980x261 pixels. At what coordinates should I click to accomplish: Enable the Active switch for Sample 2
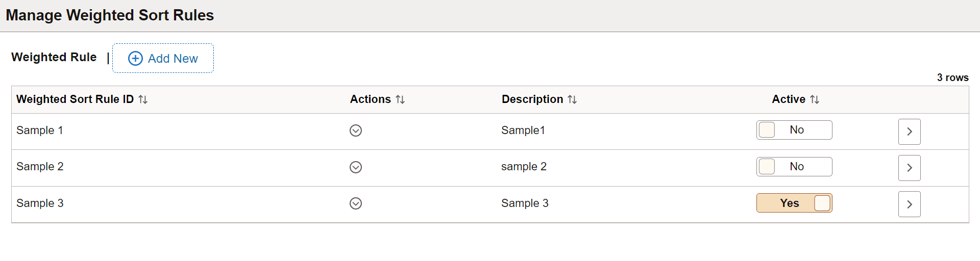click(794, 167)
